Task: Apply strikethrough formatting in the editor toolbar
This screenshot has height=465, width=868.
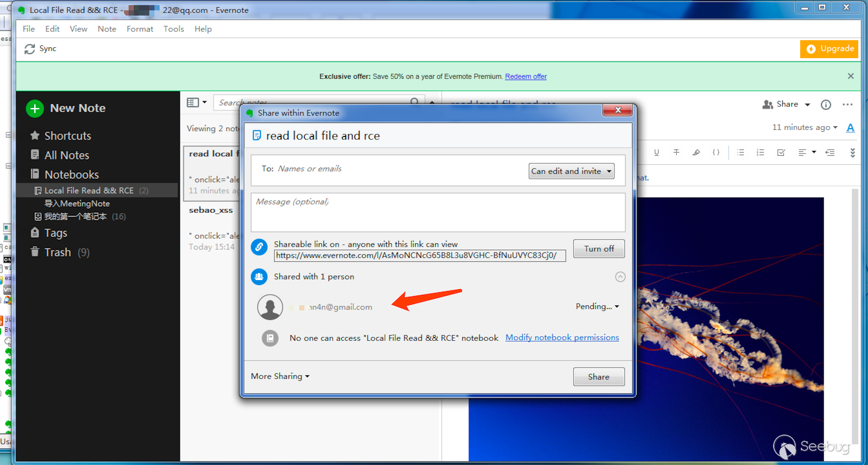Action: [x=676, y=153]
